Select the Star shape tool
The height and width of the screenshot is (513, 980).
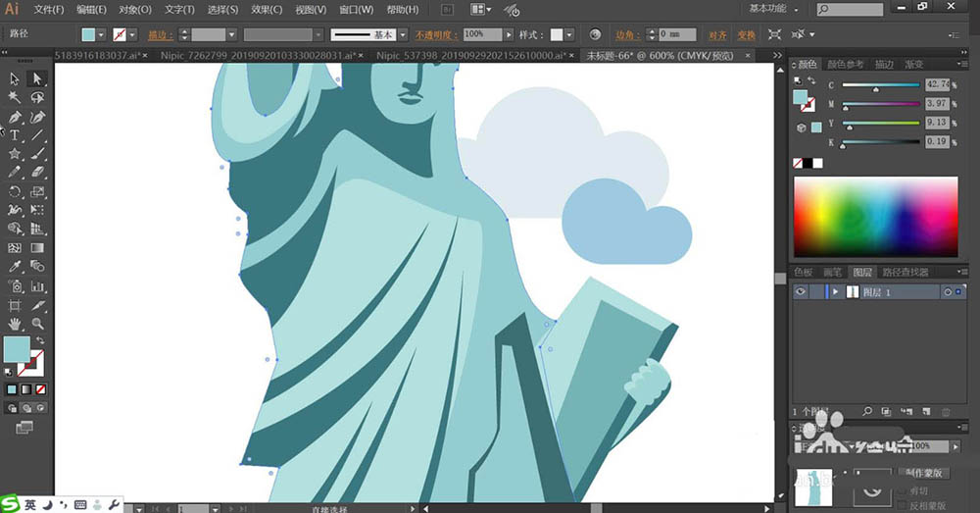pyautogui.click(x=15, y=154)
